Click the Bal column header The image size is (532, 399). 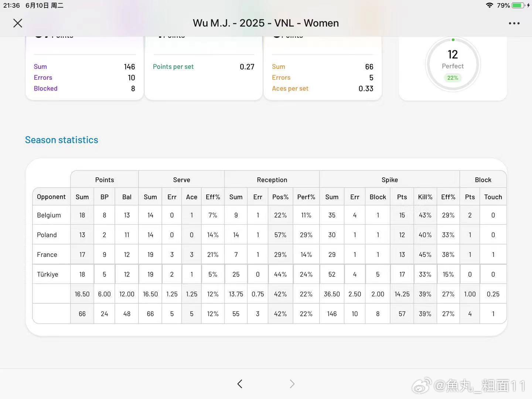coord(127,197)
